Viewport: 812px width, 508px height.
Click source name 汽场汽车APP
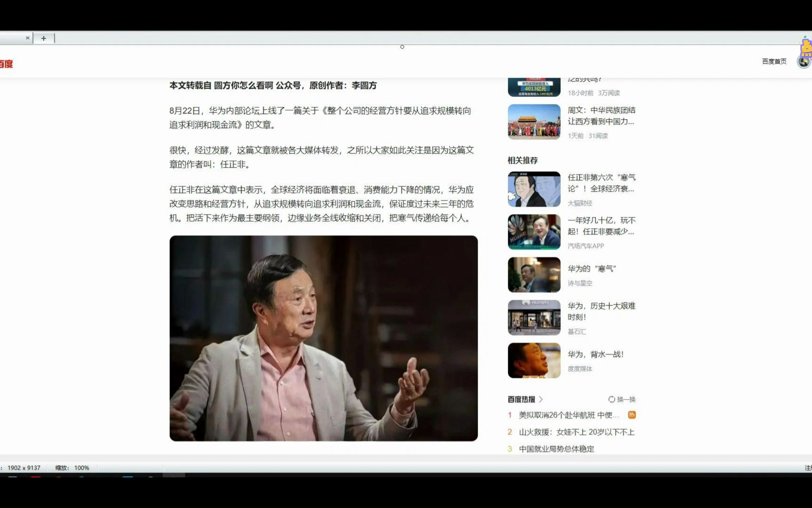[585, 246]
